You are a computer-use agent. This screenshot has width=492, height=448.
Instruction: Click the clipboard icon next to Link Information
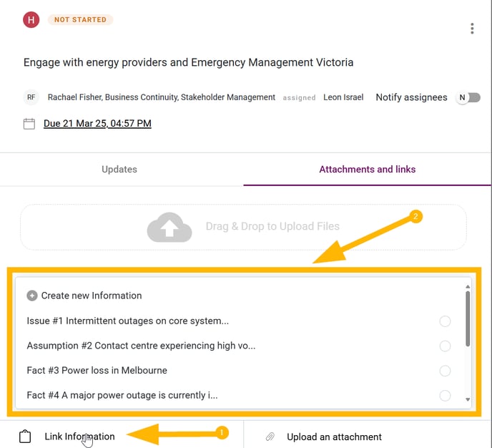coord(25,436)
